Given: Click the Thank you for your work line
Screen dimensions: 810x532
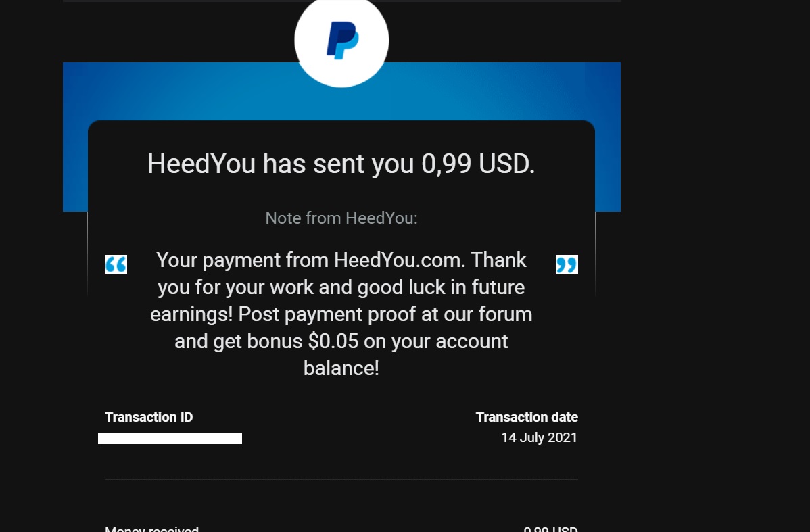Looking at the screenshot, I should pos(341,287).
